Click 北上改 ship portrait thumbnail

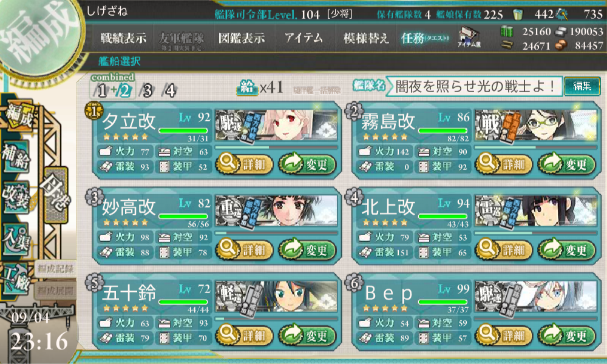click(x=536, y=211)
